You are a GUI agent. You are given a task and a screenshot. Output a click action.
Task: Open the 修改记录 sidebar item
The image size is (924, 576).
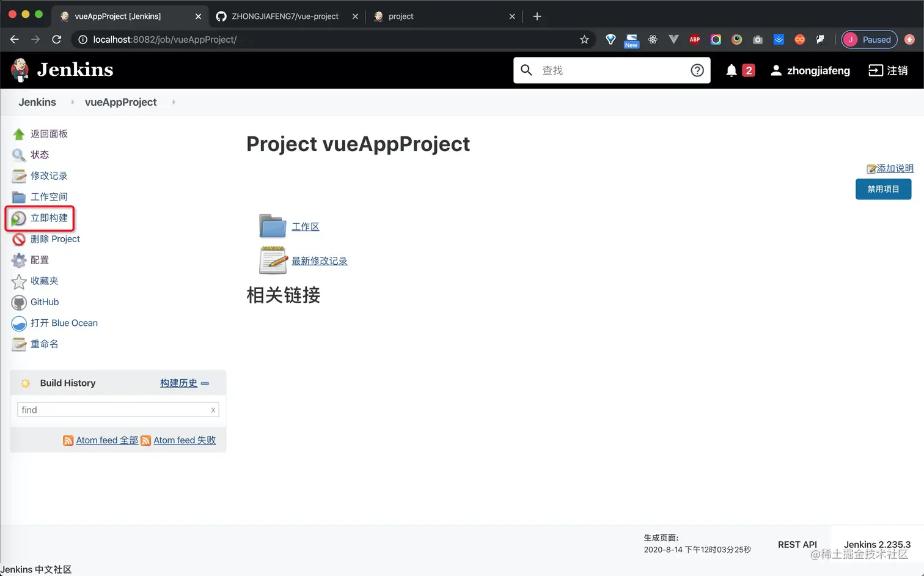pyautogui.click(x=49, y=176)
